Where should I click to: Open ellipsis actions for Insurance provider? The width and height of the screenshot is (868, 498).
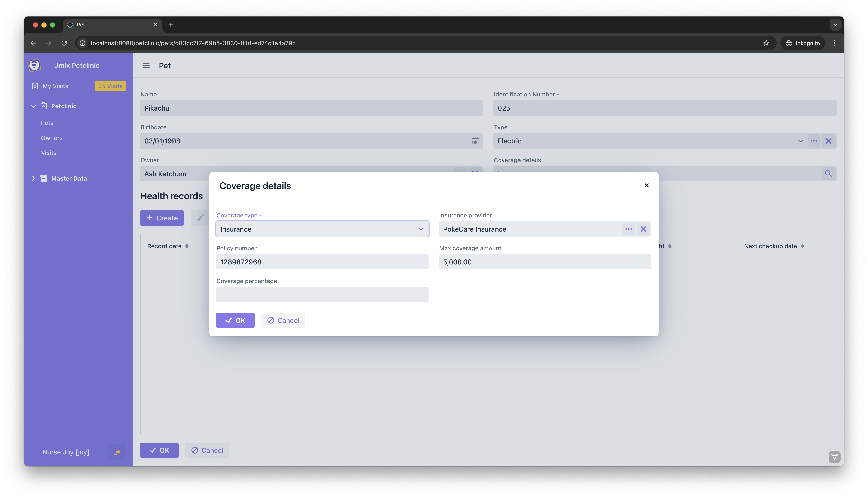click(628, 229)
